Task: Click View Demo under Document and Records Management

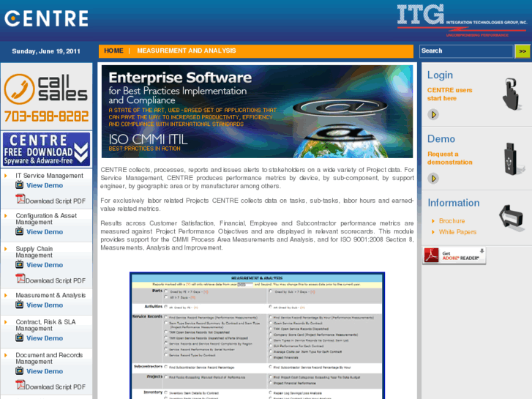Action: 45,371
